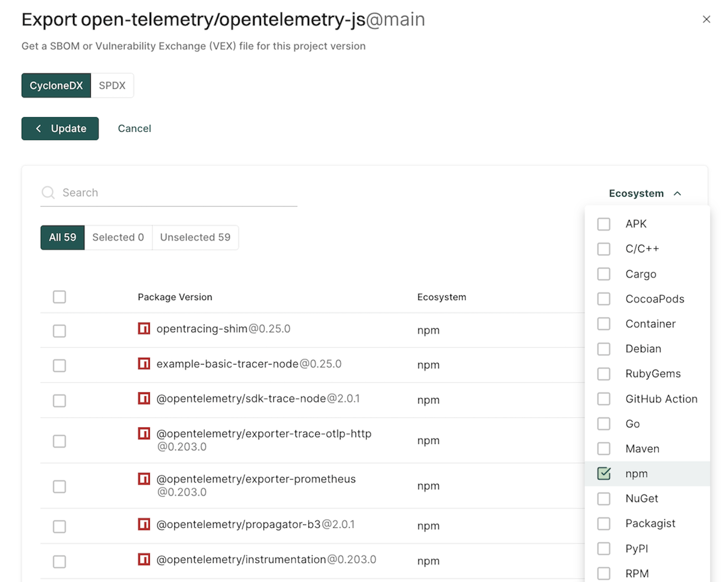Tick the select-all checkbox in table header
The image size is (728, 582).
click(59, 297)
